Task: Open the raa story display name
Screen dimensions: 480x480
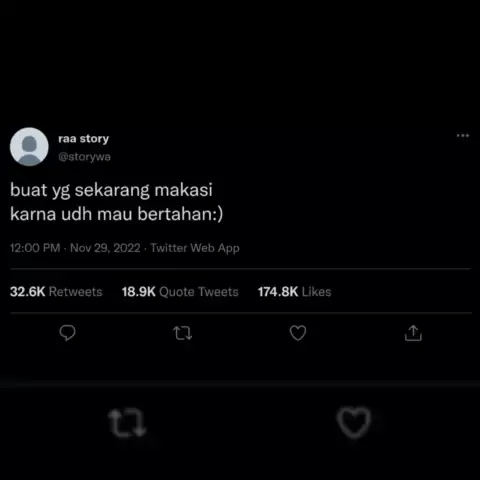Action: point(84,139)
